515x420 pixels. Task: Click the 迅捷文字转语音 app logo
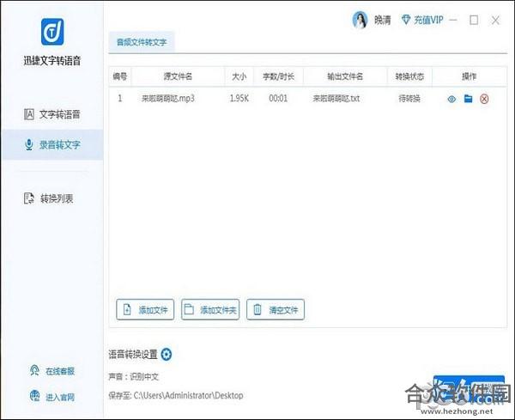52,32
